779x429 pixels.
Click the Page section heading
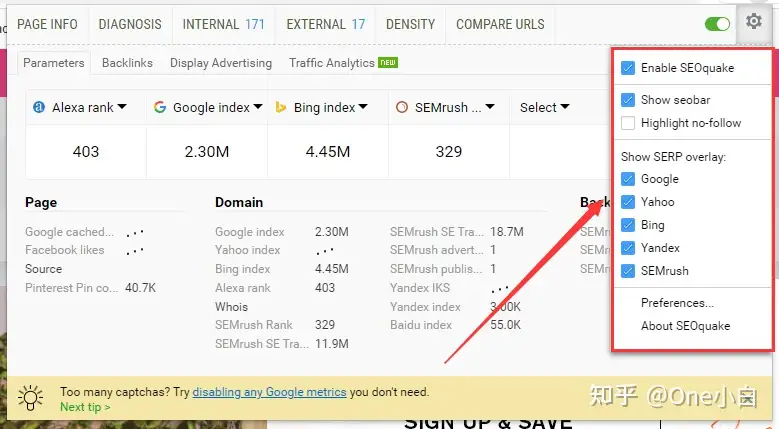pos(41,203)
